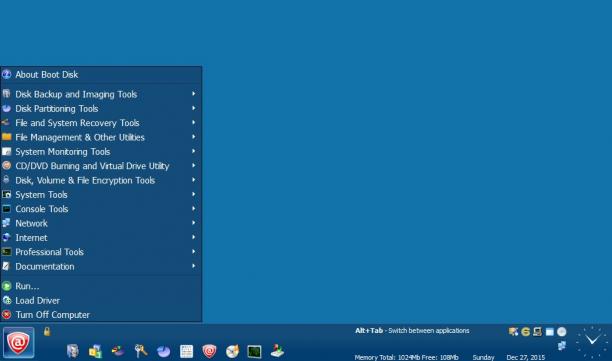Image resolution: width=612 pixels, height=361 pixels.
Task: Click the Active@ shield start button
Action: (x=18, y=343)
